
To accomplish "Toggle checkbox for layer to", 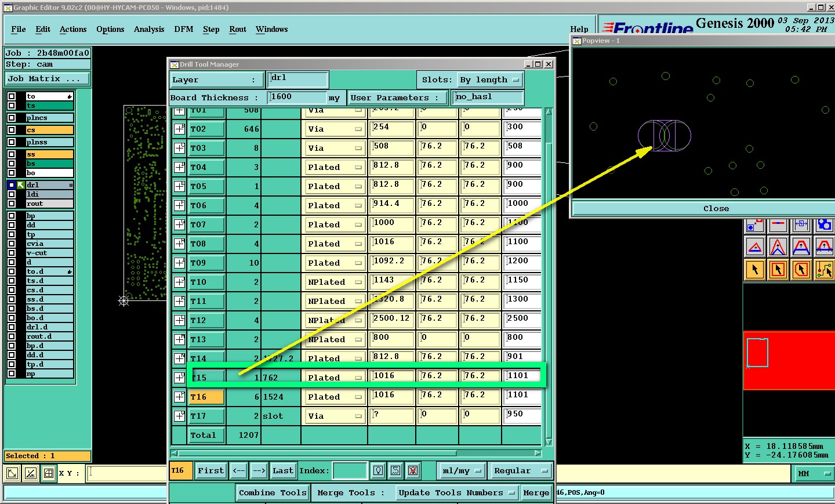I will coord(12,96).
